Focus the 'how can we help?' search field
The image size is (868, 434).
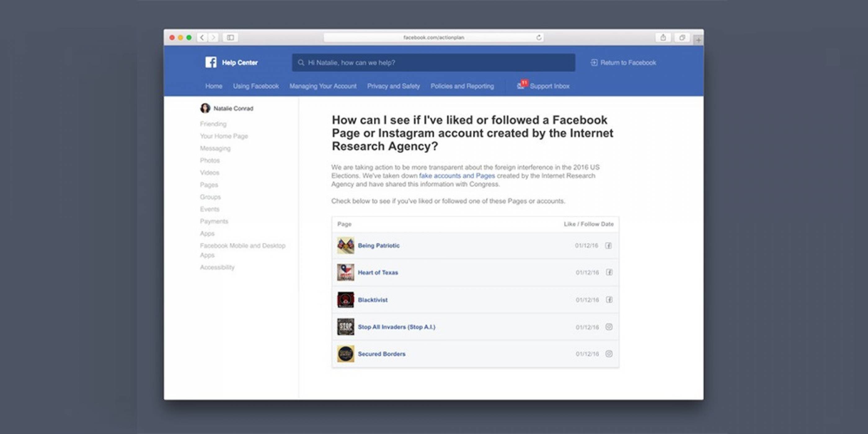pyautogui.click(x=433, y=63)
